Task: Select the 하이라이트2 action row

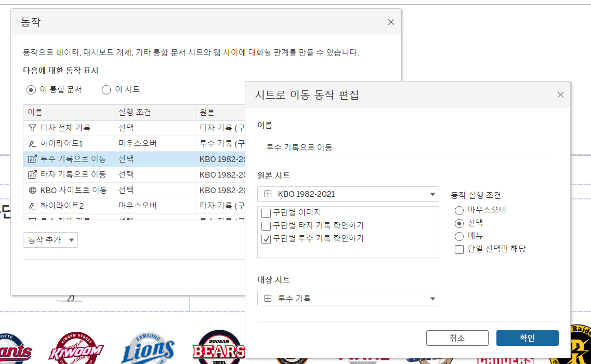Action: coord(134,206)
